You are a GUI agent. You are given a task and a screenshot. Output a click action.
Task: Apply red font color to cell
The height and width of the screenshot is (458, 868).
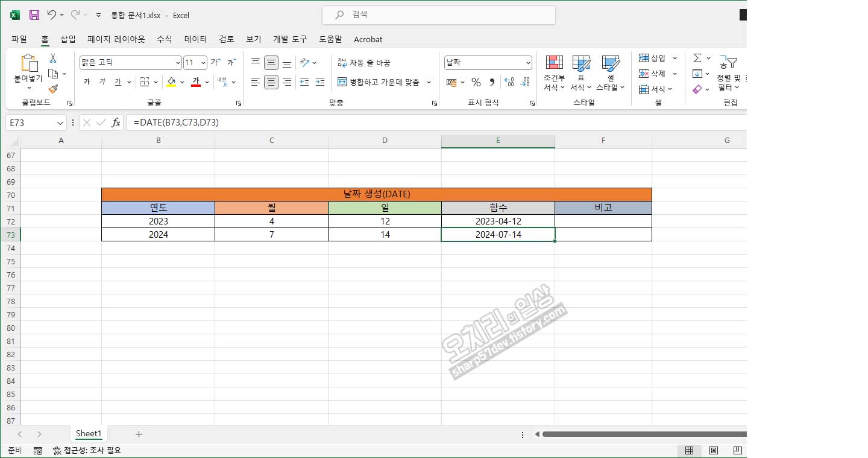(196, 82)
